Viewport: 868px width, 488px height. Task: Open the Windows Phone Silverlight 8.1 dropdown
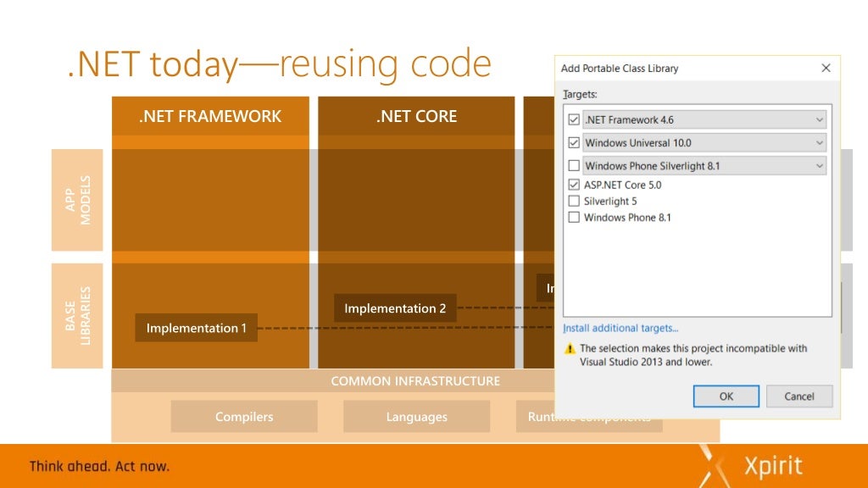pos(704,165)
